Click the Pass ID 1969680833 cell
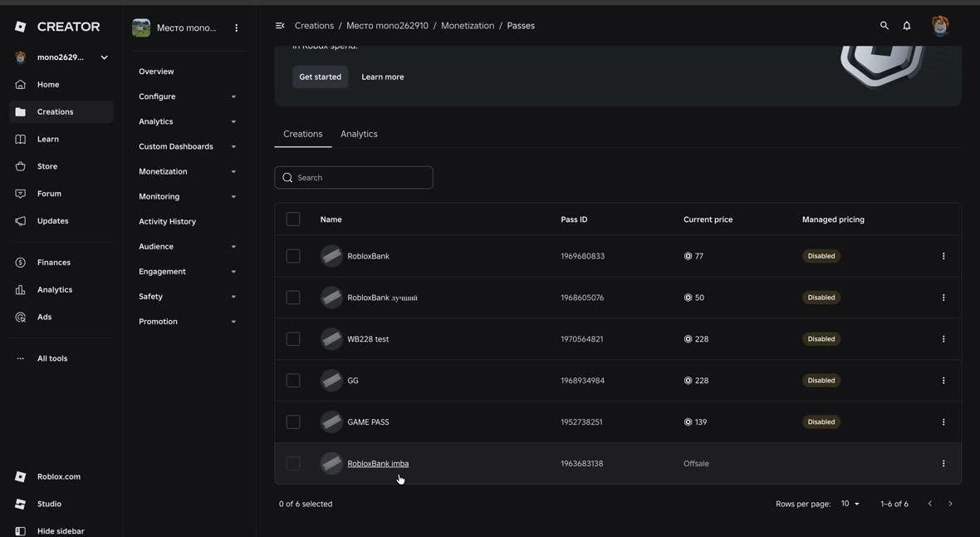This screenshot has height=537, width=980. [582, 256]
